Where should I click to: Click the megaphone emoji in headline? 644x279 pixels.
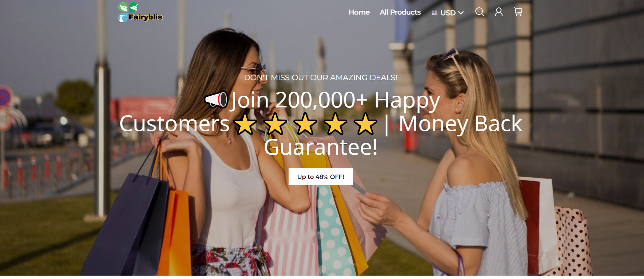coord(216,99)
